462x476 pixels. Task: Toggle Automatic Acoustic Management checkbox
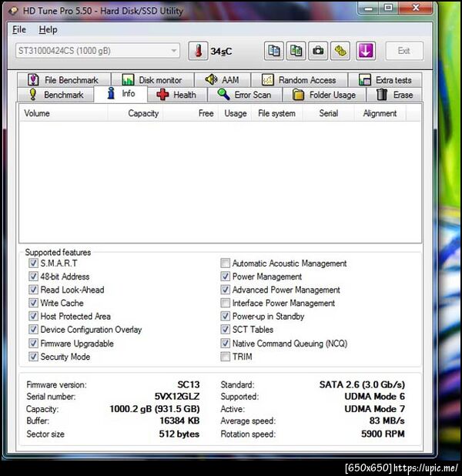[226, 263]
